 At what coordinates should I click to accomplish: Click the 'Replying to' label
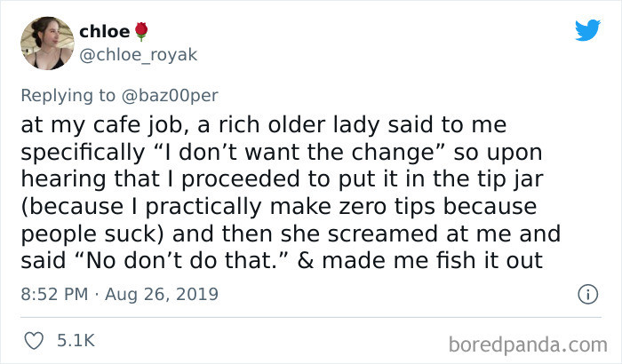click(67, 93)
